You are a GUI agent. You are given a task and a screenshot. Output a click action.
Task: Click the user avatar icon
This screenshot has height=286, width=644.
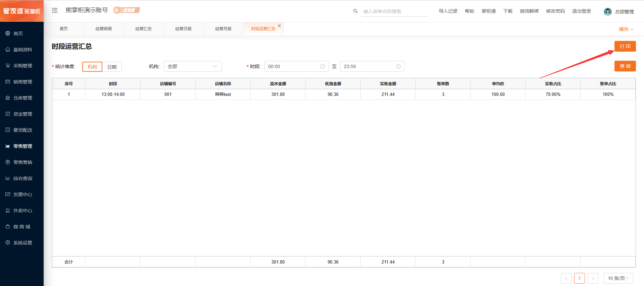(607, 12)
